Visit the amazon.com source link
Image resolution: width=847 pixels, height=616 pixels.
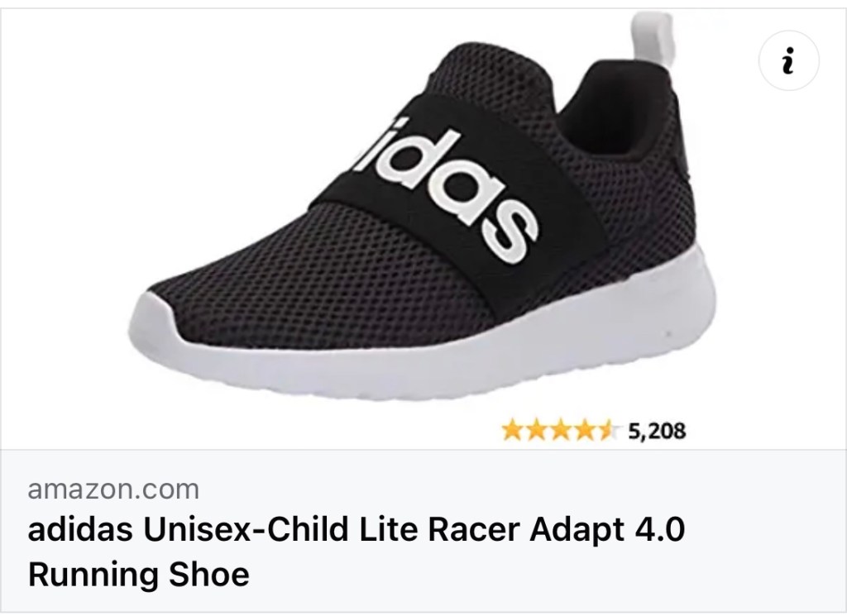[x=113, y=489]
